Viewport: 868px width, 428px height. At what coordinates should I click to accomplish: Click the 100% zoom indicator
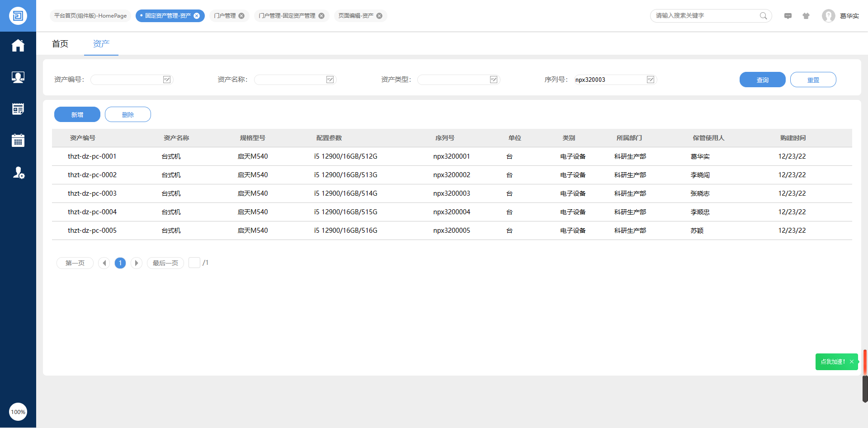[18, 412]
